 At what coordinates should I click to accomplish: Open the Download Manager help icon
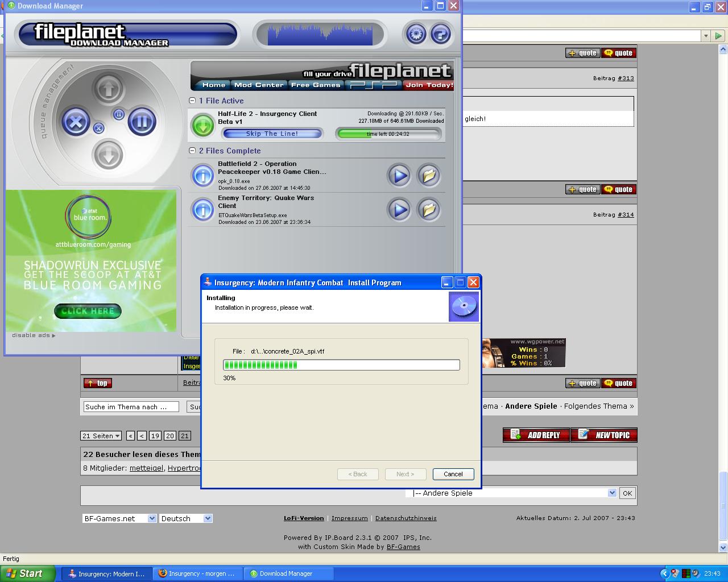click(x=440, y=34)
